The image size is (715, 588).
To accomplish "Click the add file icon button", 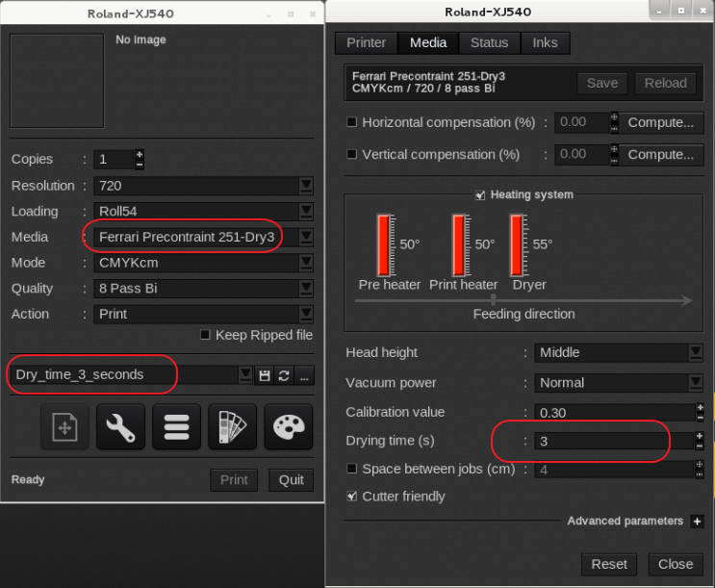I will (x=64, y=427).
